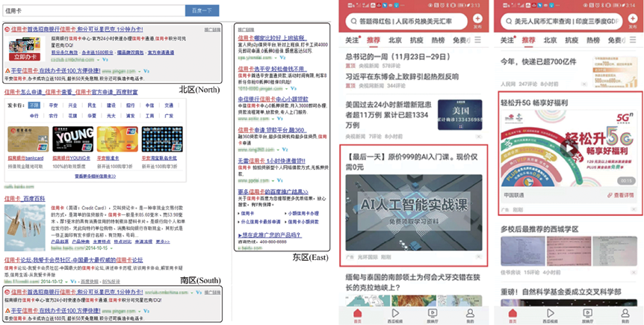Viewport: 644px width, 325px height.
Task: Click the 百度一下 search button
Action: click(202, 10)
